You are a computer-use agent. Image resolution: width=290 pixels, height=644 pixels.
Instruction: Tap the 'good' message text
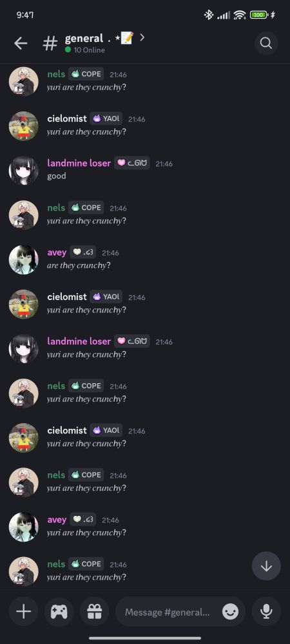point(56,176)
